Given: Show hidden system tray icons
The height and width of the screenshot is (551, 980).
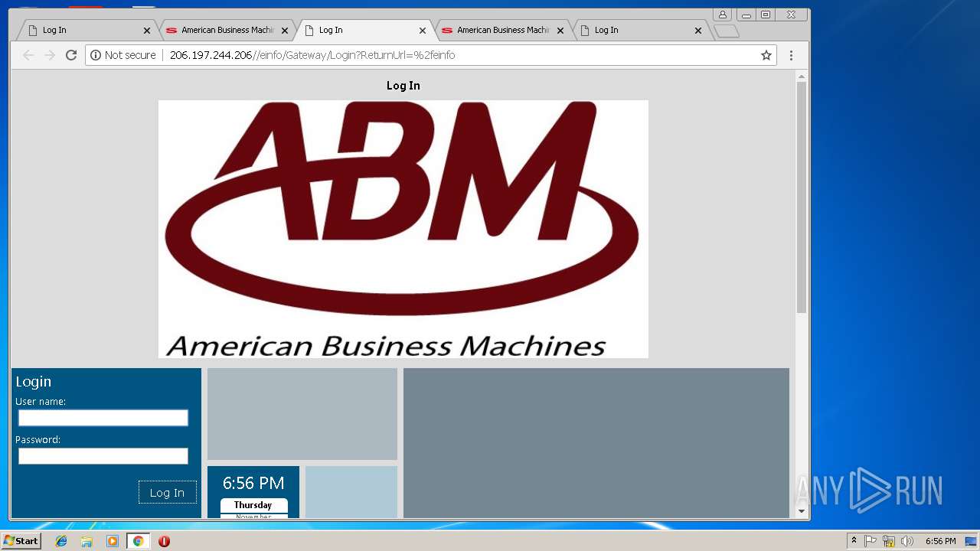Looking at the screenshot, I should [854, 541].
